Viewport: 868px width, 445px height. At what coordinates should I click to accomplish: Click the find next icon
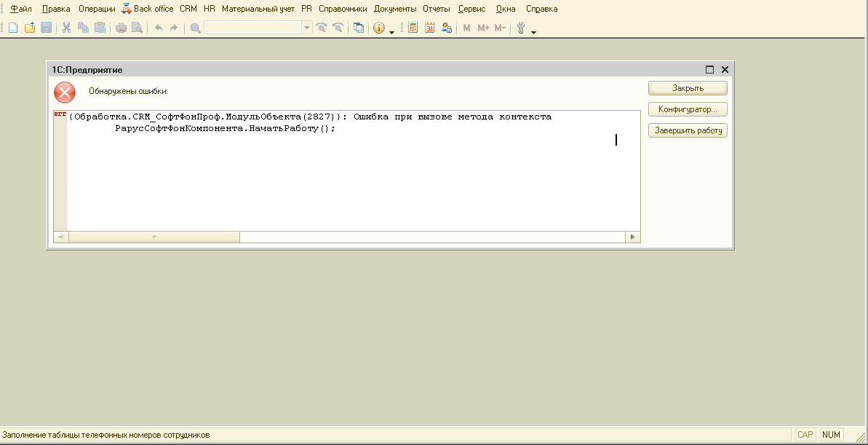321,28
